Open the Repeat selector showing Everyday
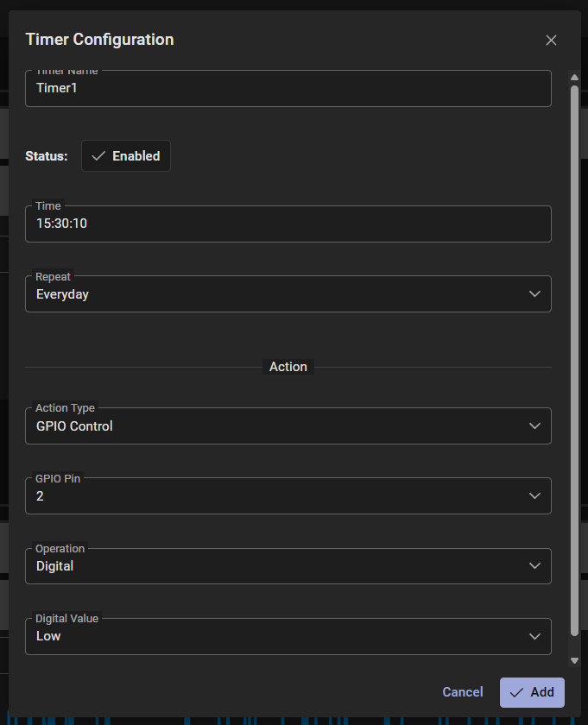The height and width of the screenshot is (725, 588). click(288, 293)
